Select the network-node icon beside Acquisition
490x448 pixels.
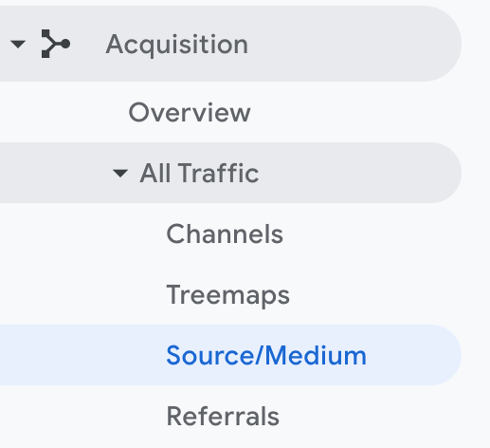pyautogui.click(x=54, y=43)
